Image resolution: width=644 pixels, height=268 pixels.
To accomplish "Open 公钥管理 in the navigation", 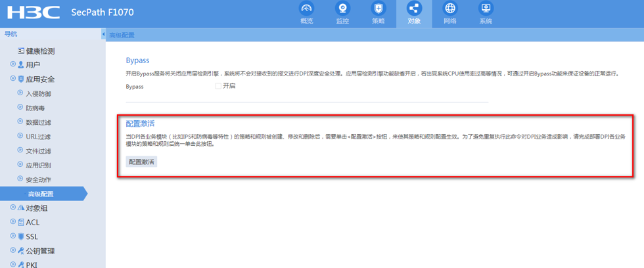I will [x=40, y=251].
